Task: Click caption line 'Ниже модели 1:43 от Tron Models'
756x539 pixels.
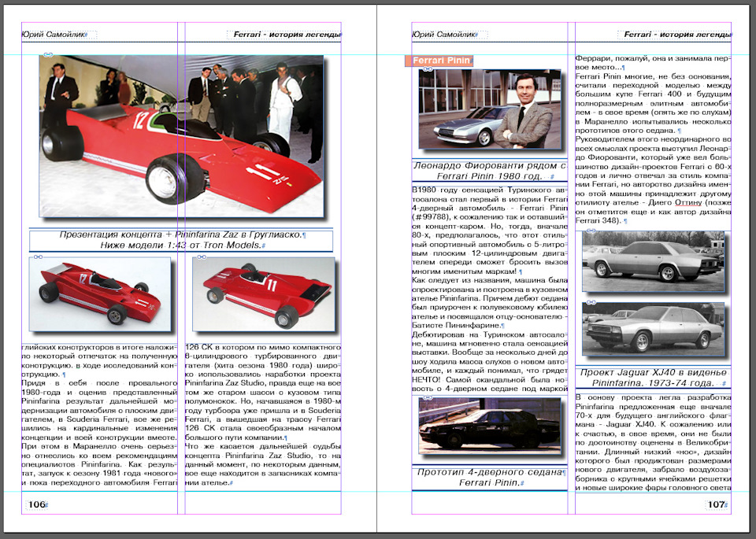Action: (x=181, y=246)
